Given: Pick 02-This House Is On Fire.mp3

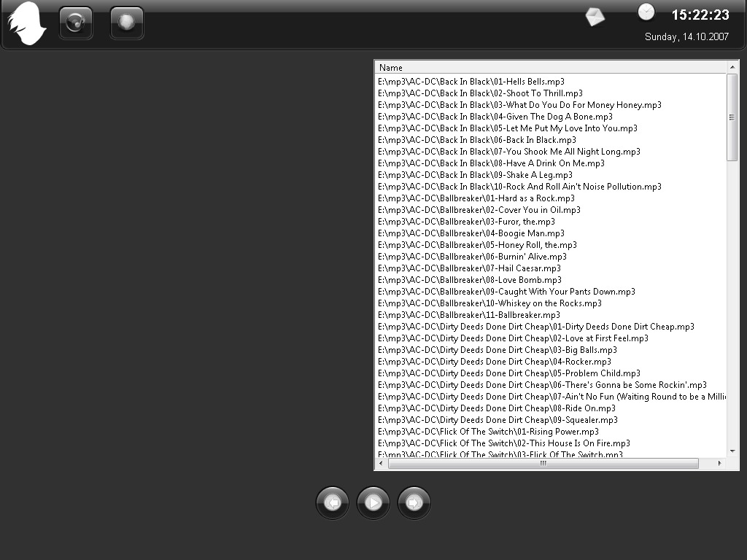Looking at the screenshot, I should [504, 443].
